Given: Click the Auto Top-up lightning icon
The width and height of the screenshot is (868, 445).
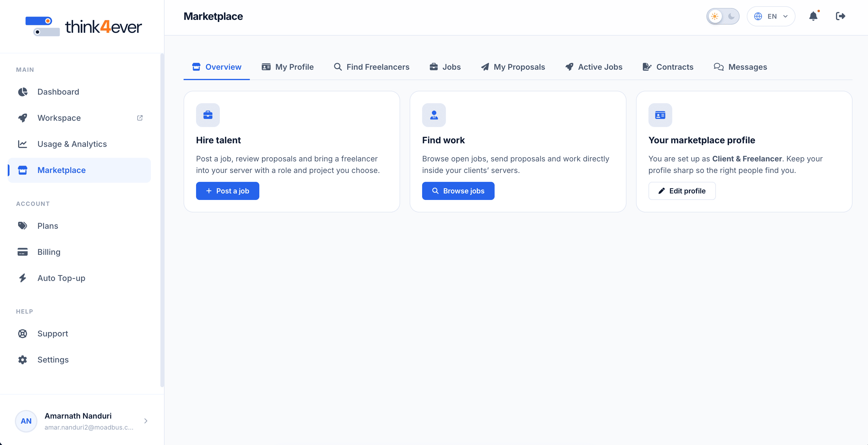Looking at the screenshot, I should [23, 278].
